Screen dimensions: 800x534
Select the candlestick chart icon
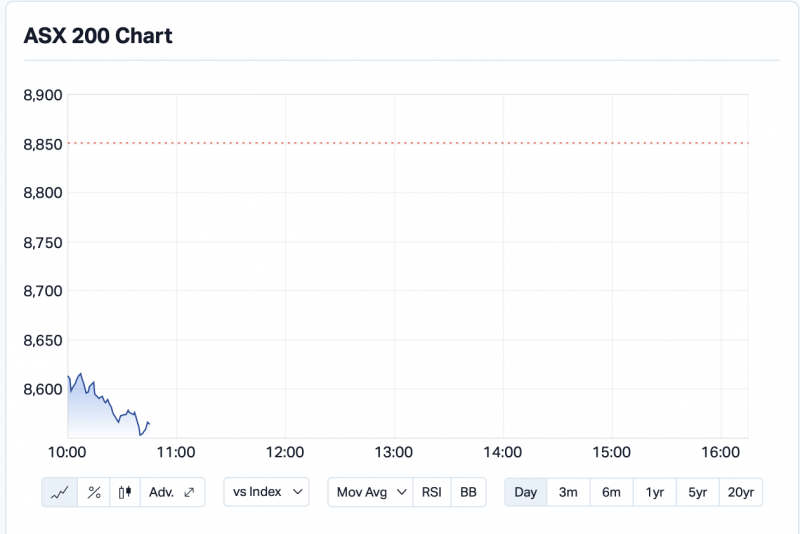pos(124,492)
